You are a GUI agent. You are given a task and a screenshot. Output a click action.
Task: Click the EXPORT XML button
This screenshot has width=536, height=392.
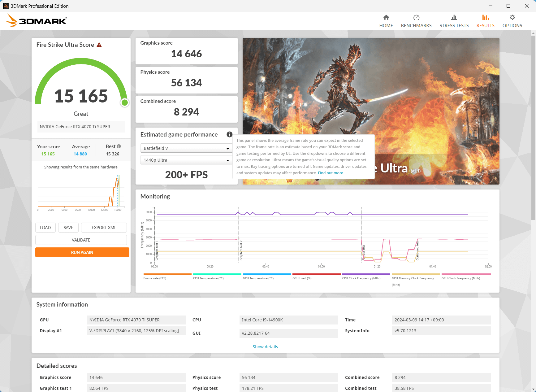[104, 228]
